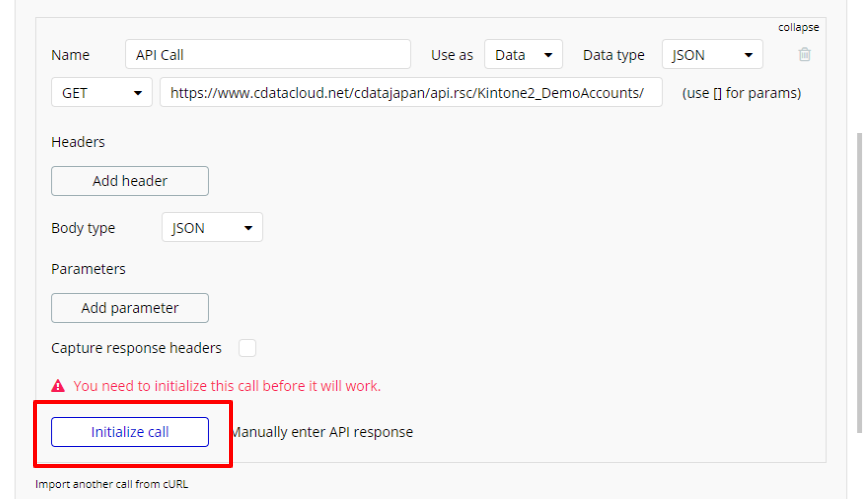The image size is (868, 499).
Task: Click the Data type dropdown arrow
Action: pos(748,55)
